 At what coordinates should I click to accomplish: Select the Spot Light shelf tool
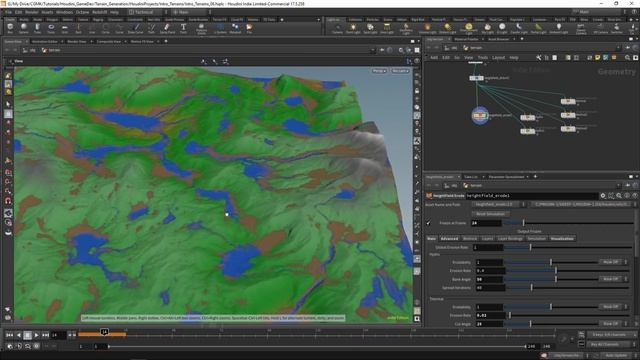click(370, 28)
